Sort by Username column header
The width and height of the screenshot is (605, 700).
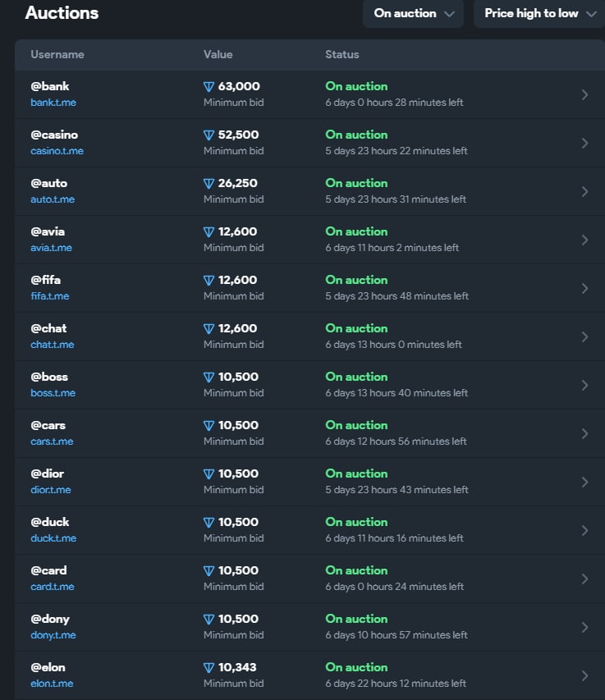point(57,54)
